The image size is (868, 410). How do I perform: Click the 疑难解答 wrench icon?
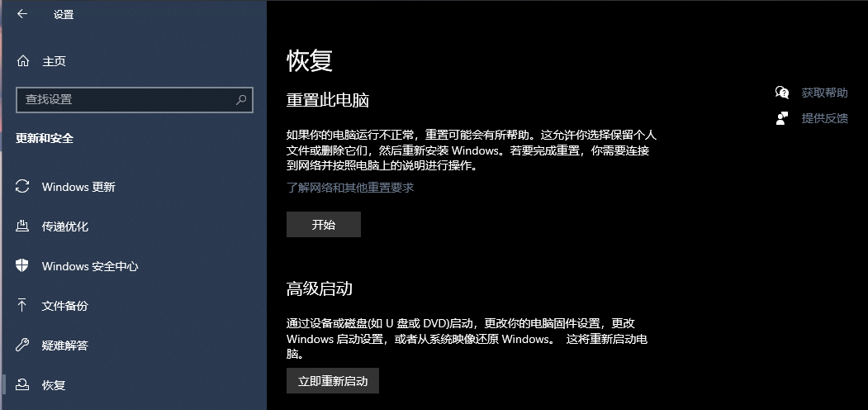(x=22, y=346)
